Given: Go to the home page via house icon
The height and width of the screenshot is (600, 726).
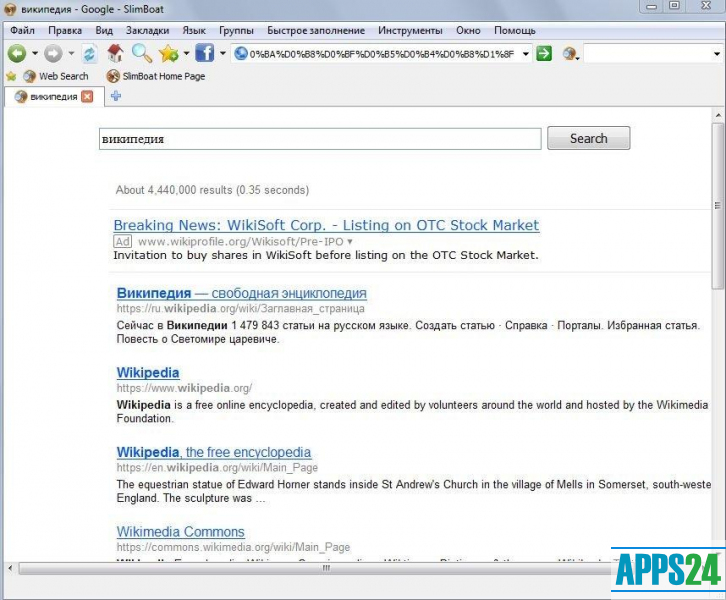Looking at the screenshot, I should click(x=115, y=53).
